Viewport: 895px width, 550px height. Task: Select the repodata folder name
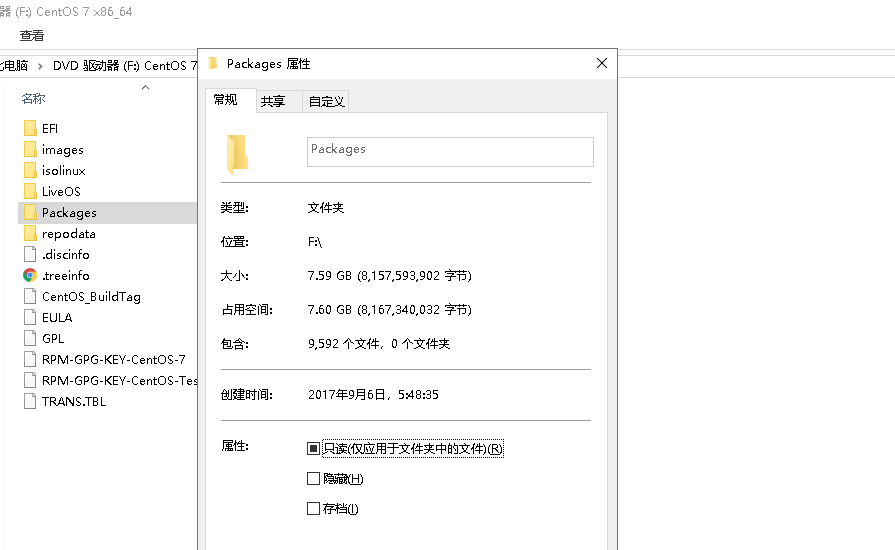(68, 234)
